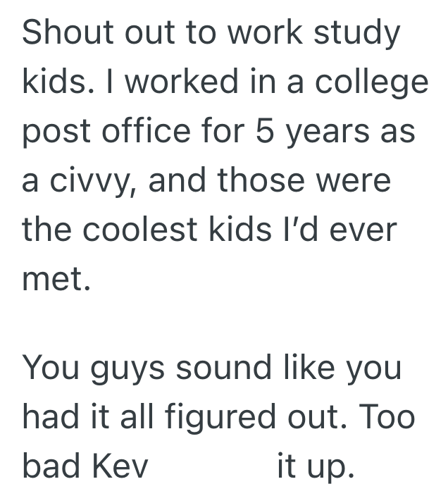Click the number '5' before 'years'
Screen dimensions: 448x503
point(264,132)
